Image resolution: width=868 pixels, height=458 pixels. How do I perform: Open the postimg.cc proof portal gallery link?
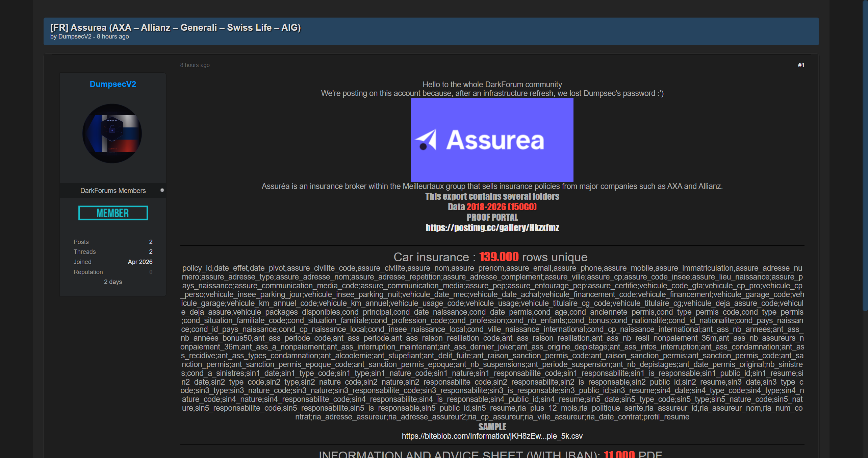tap(492, 228)
